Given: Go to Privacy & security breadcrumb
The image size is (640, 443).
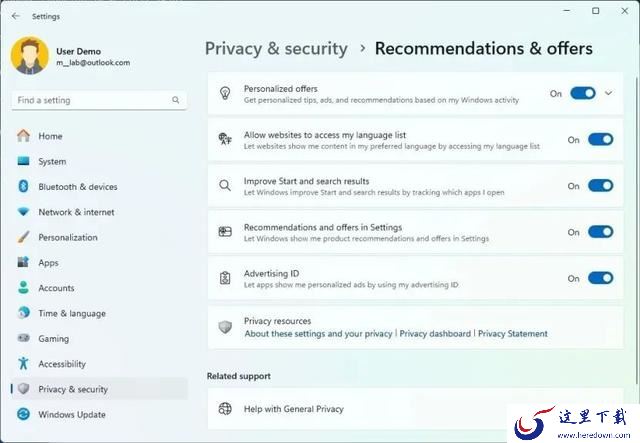Looking at the screenshot, I should click(276, 49).
